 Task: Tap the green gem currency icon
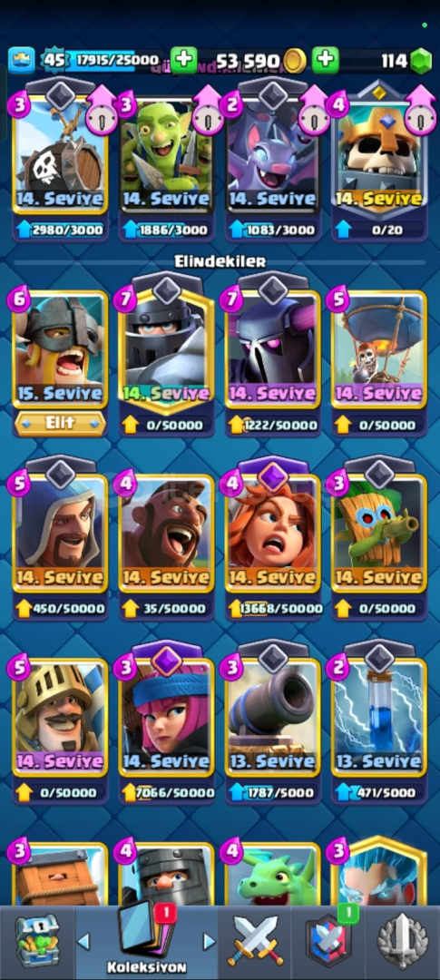tap(421, 61)
